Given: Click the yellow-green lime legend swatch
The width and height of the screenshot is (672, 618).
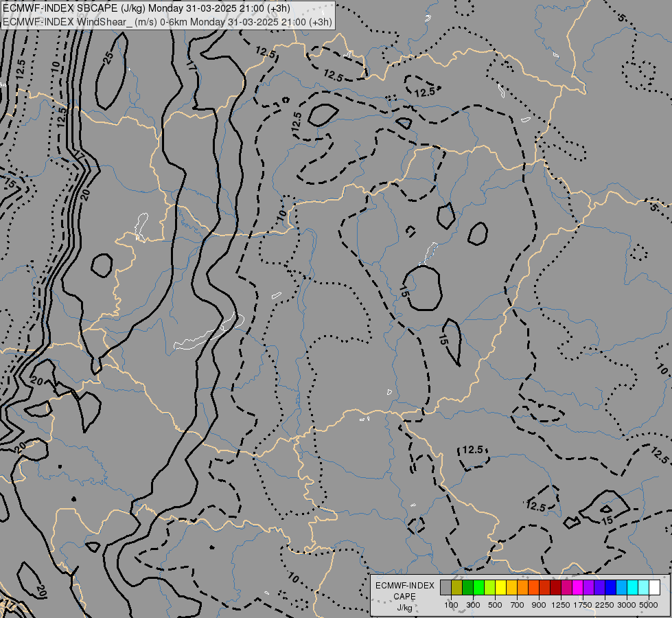Looking at the screenshot, I should click(490, 588).
